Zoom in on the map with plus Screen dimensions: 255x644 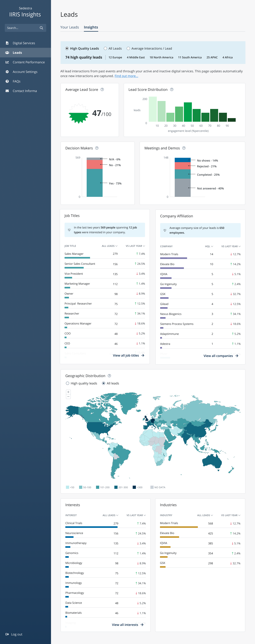(x=68, y=392)
